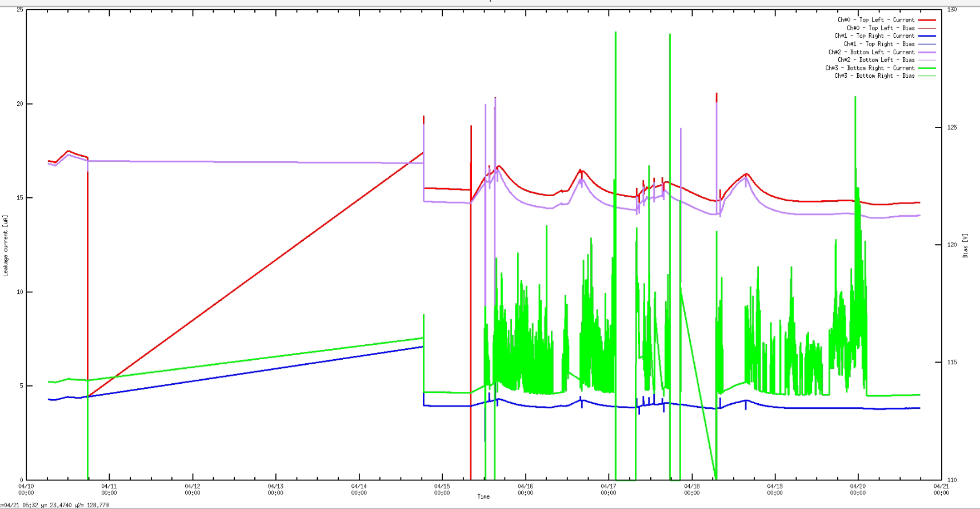The height and width of the screenshot is (509, 980).
Task: Click the 20 tick on leakage current axis
Action: point(20,104)
